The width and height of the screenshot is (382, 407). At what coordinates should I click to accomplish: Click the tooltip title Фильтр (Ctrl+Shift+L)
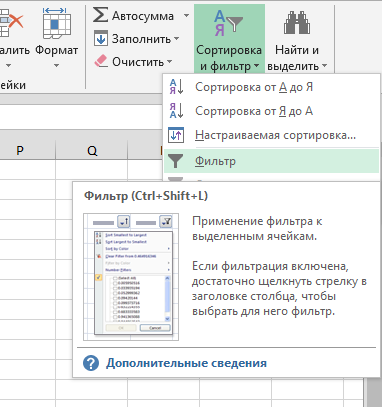[x=146, y=196]
